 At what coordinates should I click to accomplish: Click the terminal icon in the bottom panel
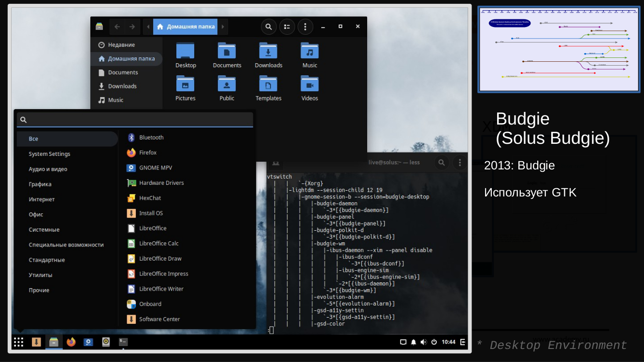coord(123,342)
